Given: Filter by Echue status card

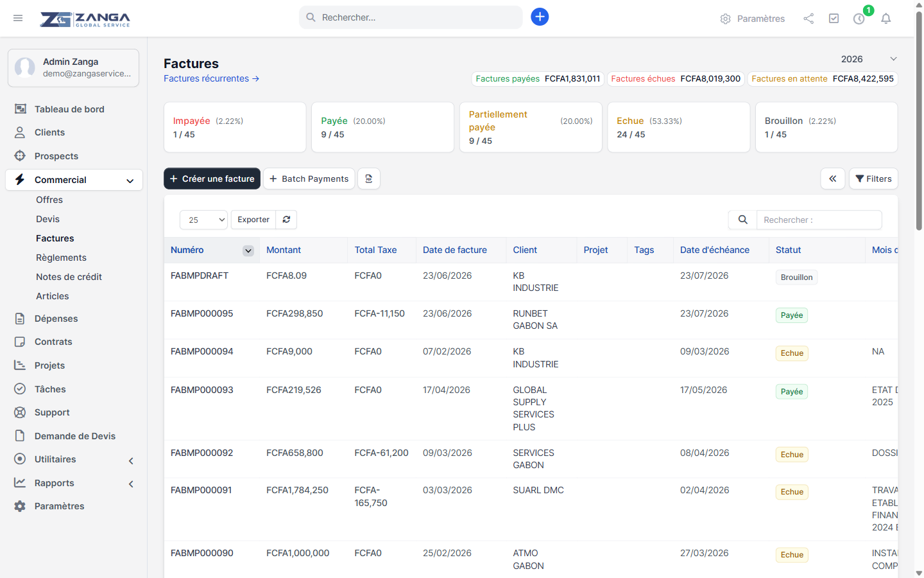Looking at the screenshot, I should tap(679, 127).
